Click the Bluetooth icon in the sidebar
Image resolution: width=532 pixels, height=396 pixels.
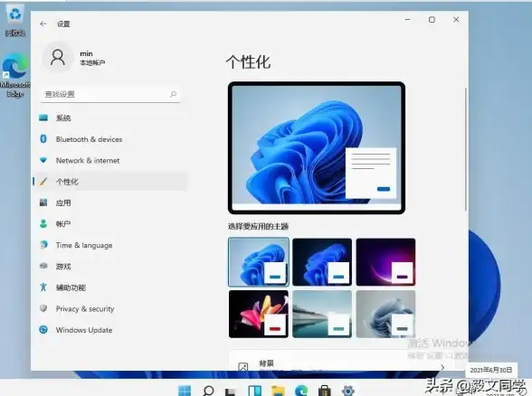(43, 138)
